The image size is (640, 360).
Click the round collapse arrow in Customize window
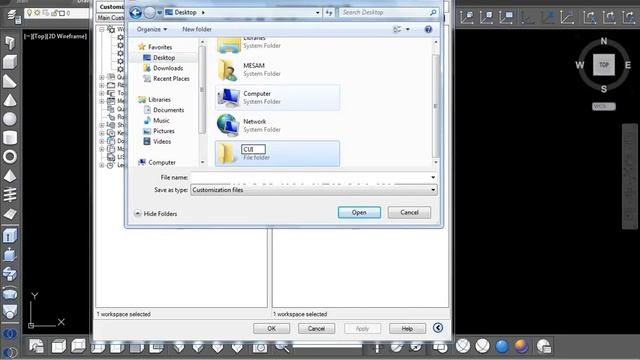pos(438,328)
